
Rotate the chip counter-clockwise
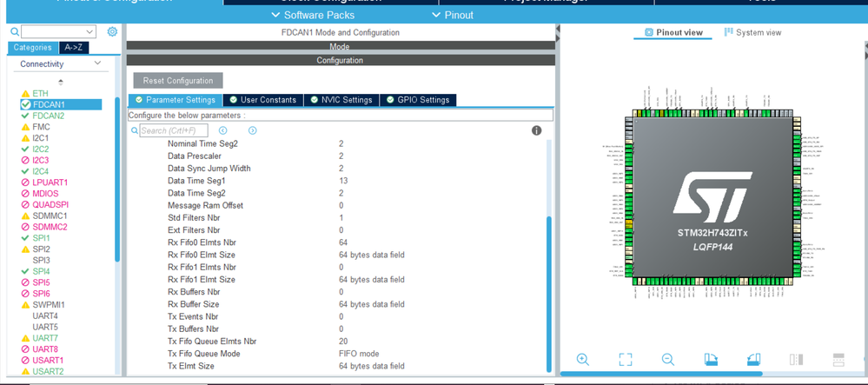click(x=753, y=360)
